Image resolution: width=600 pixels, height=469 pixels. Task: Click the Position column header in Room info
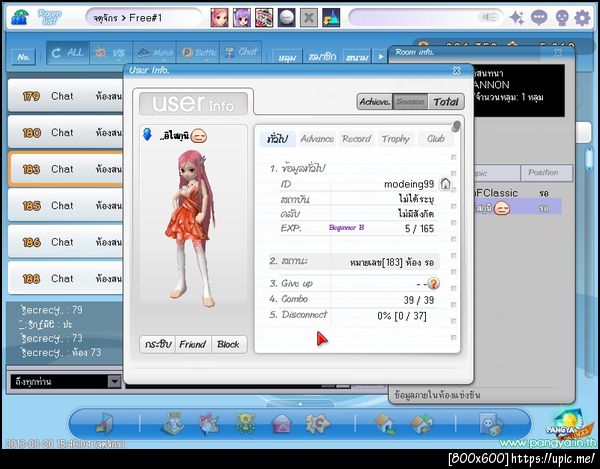point(546,173)
